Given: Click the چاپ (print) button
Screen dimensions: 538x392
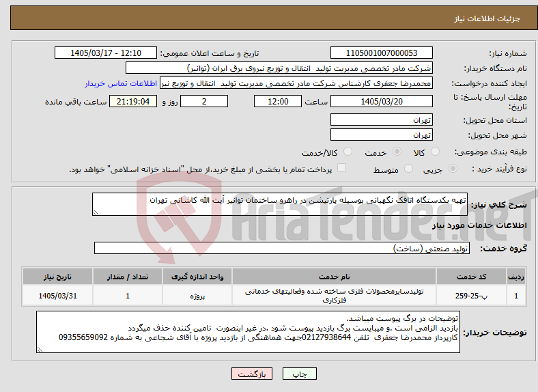Looking at the screenshot, I should (299, 374).
